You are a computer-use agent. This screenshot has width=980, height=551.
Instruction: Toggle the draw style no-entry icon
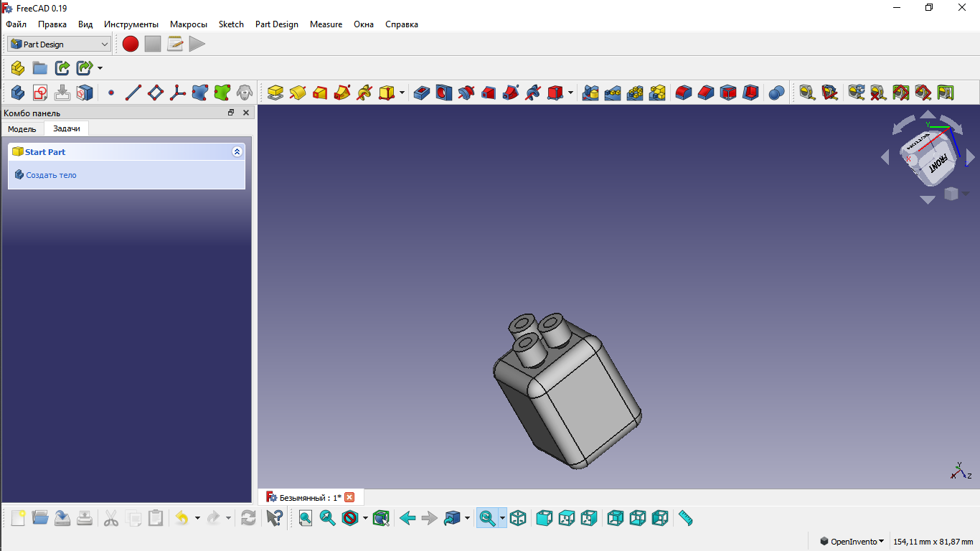point(350,518)
